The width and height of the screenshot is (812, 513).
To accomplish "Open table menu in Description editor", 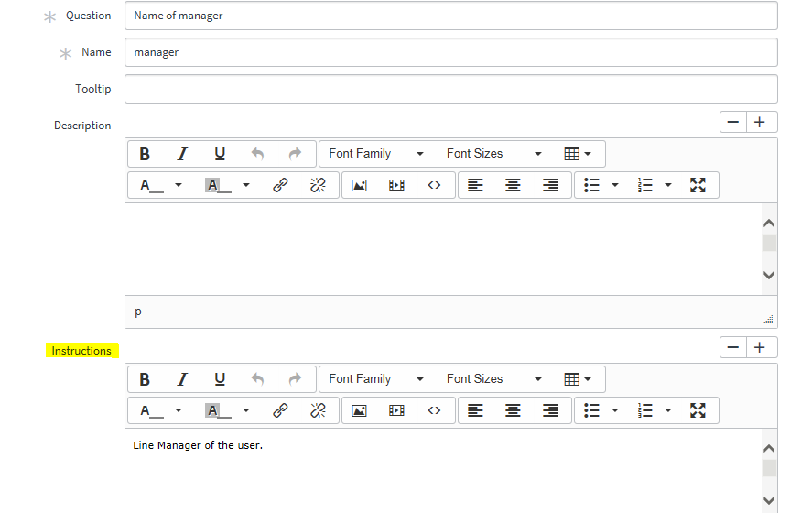I will [x=578, y=154].
